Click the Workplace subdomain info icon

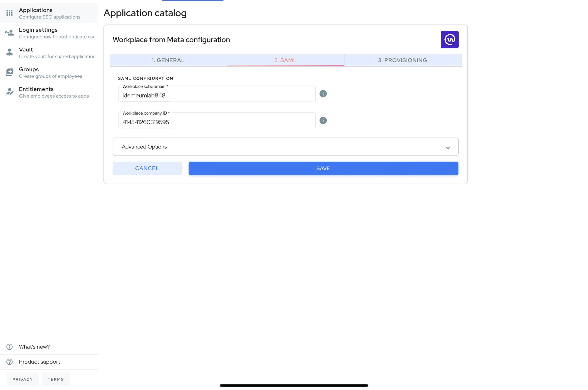(323, 94)
